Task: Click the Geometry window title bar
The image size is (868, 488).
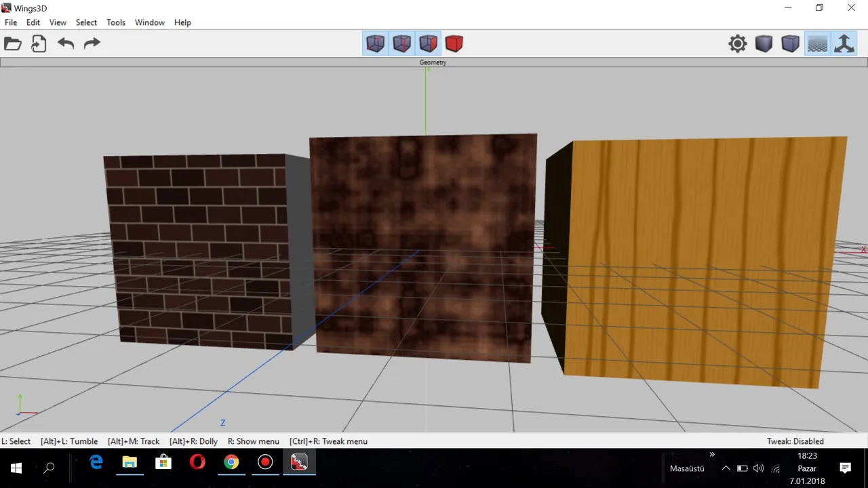Action: point(433,62)
